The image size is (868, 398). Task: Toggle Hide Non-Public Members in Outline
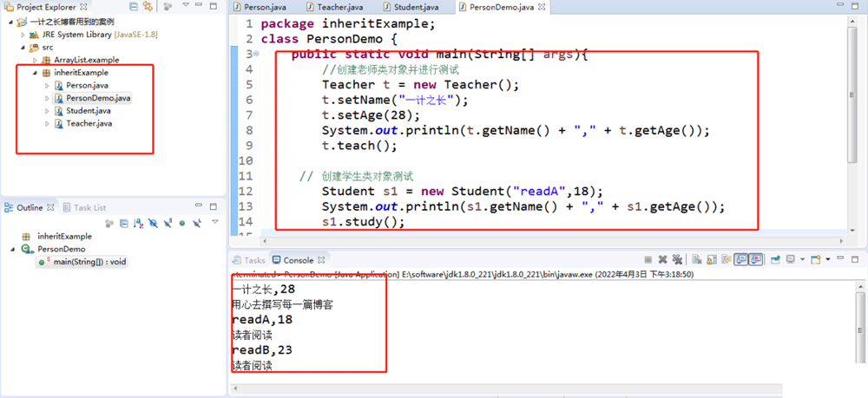181,224
